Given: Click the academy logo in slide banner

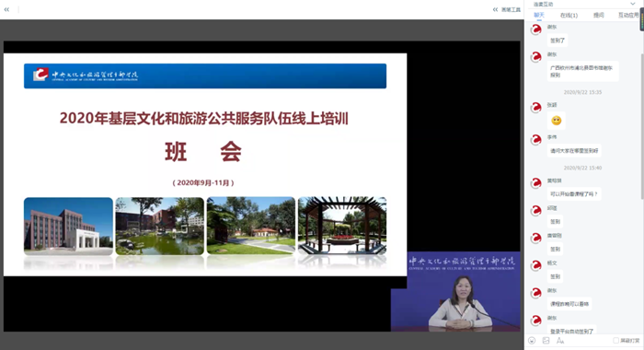Looking at the screenshot, I should 40,75.
